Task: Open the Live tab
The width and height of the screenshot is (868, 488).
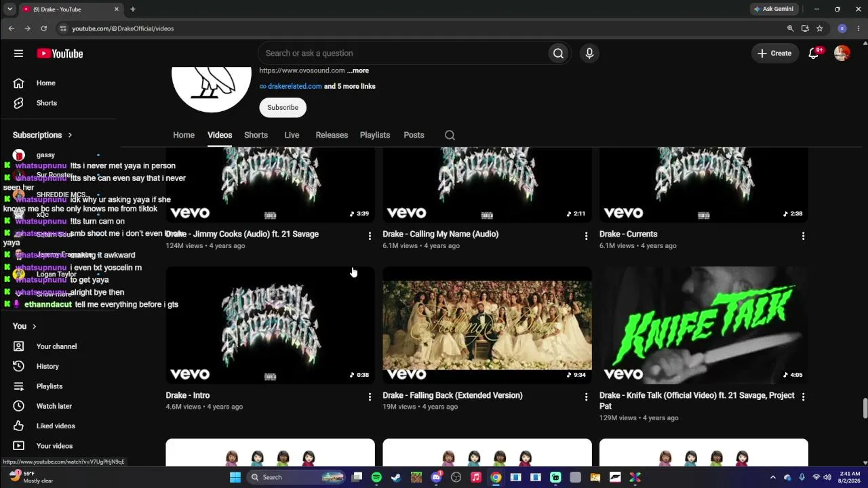Action: point(292,135)
